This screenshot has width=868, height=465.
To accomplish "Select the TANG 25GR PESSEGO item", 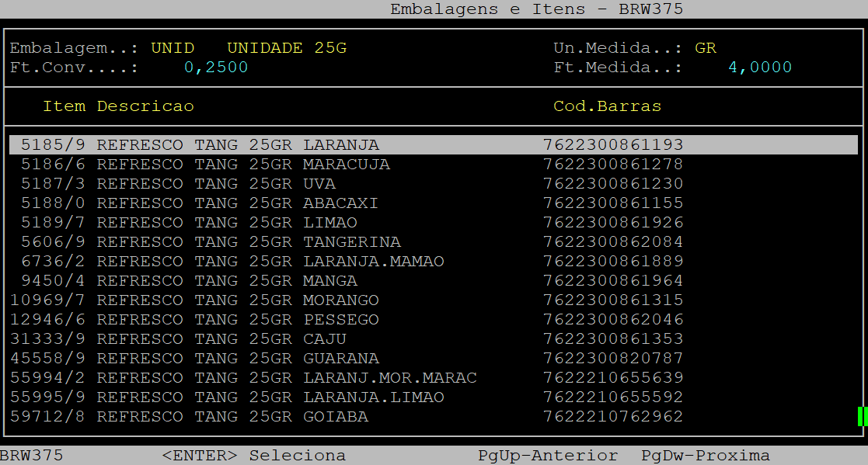I will coord(434,319).
